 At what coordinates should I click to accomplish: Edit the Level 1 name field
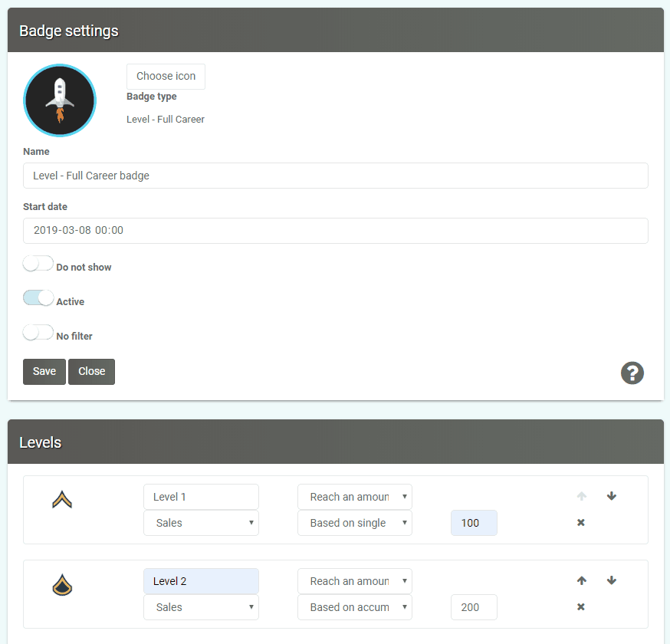(x=201, y=497)
